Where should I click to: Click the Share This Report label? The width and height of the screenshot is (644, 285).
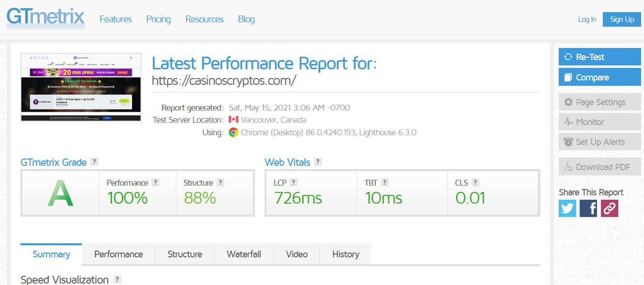click(x=591, y=192)
